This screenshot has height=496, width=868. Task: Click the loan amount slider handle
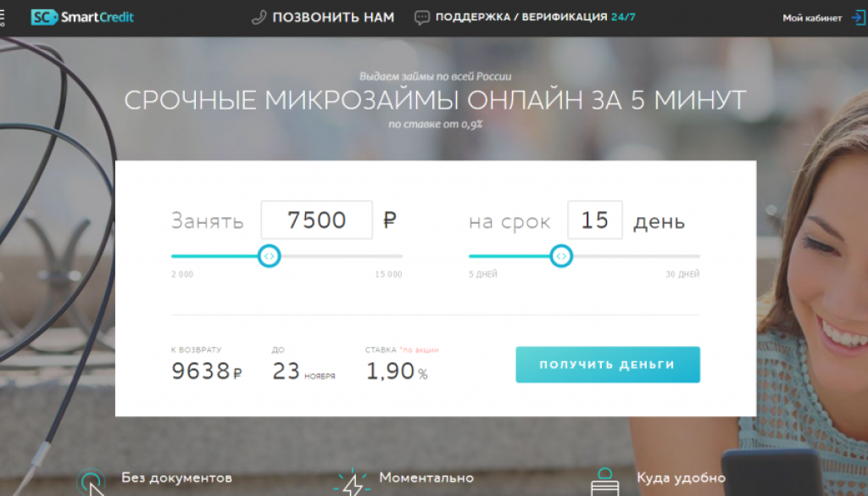click(269, 256)
